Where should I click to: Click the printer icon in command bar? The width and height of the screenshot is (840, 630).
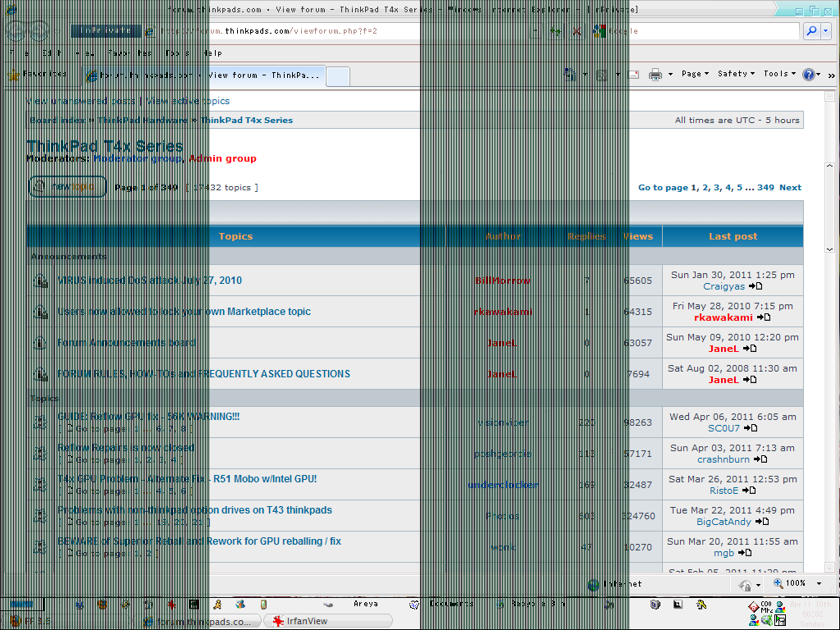[655, 75]
